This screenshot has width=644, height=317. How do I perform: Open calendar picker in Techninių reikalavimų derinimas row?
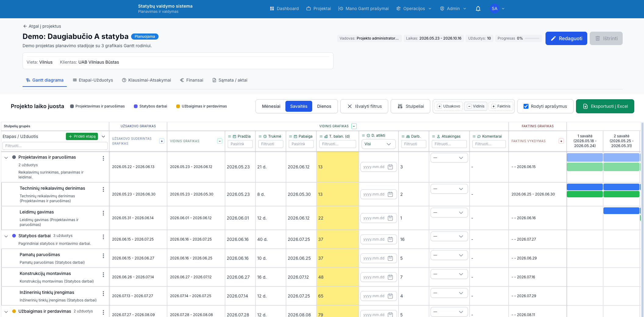pos(390,194)
